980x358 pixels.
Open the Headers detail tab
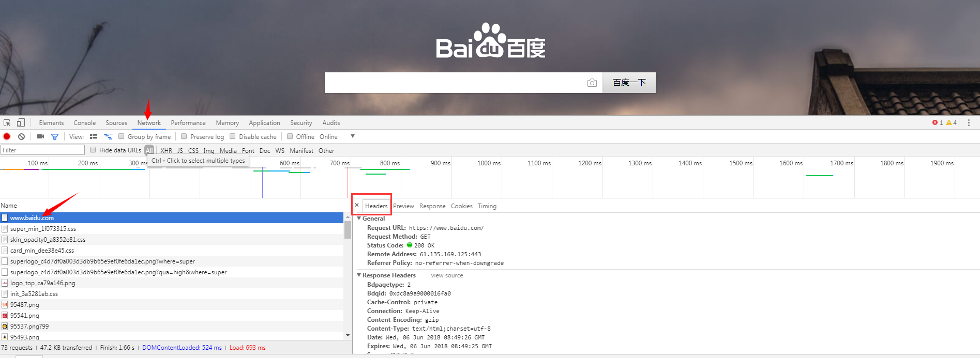tap(376, 206)
